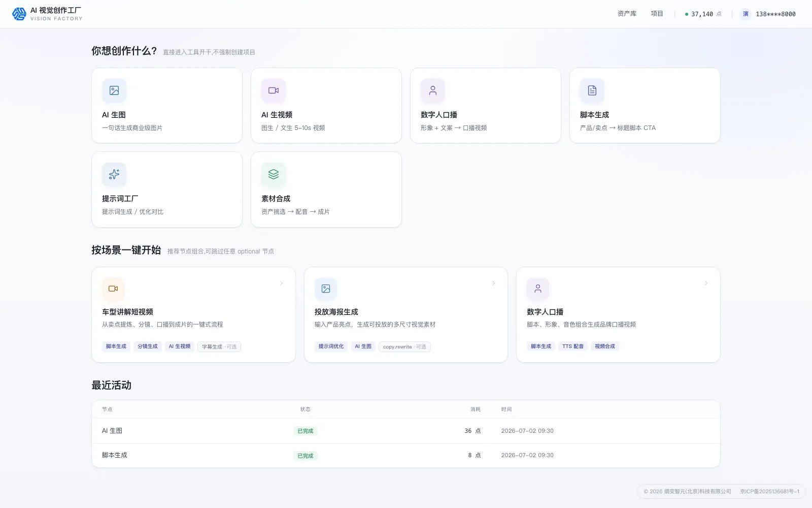Click the green credits status dot
812x508 pixels.
coord(687,14)
